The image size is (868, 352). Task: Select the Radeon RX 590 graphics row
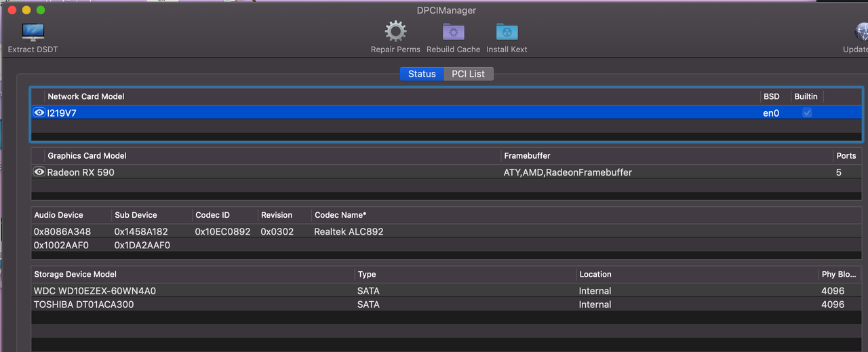446,172
